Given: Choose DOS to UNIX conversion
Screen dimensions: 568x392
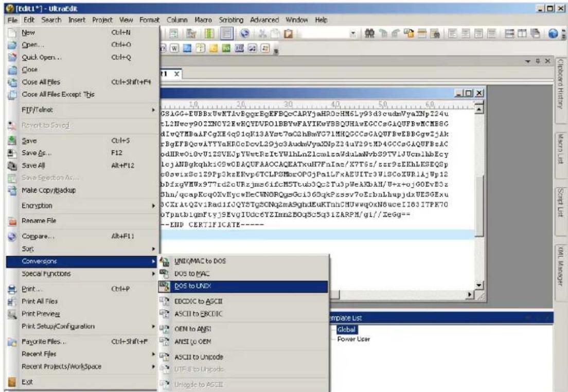Looking at the screenshot, I should coord(243,286).
